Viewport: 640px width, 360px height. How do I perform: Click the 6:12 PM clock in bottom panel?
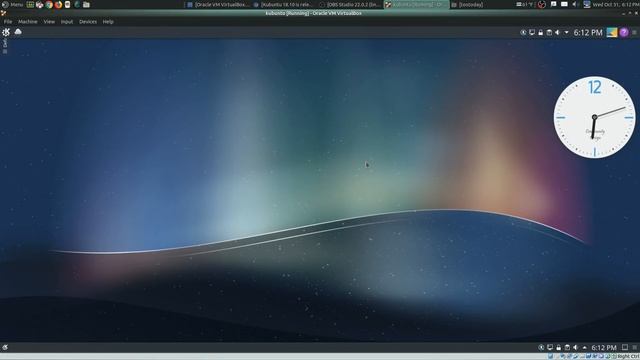[x=604, y=347]
